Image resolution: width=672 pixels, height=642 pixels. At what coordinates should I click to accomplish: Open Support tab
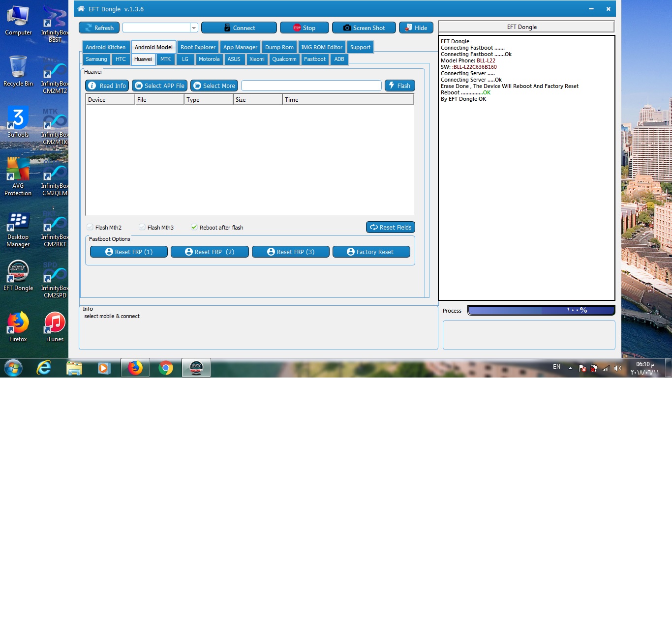pyautogui.click(x=360, y=47)
